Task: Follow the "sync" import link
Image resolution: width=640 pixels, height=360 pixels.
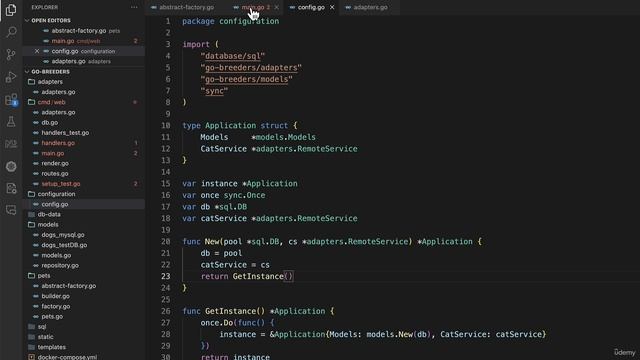Action: 214,91
